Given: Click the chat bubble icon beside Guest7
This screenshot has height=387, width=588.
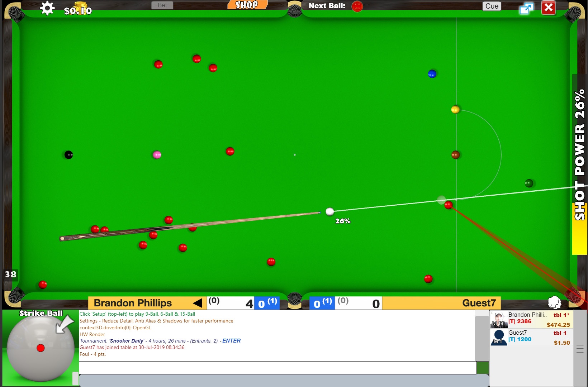Looking at the screenshot, I should (x=554, y=302).
